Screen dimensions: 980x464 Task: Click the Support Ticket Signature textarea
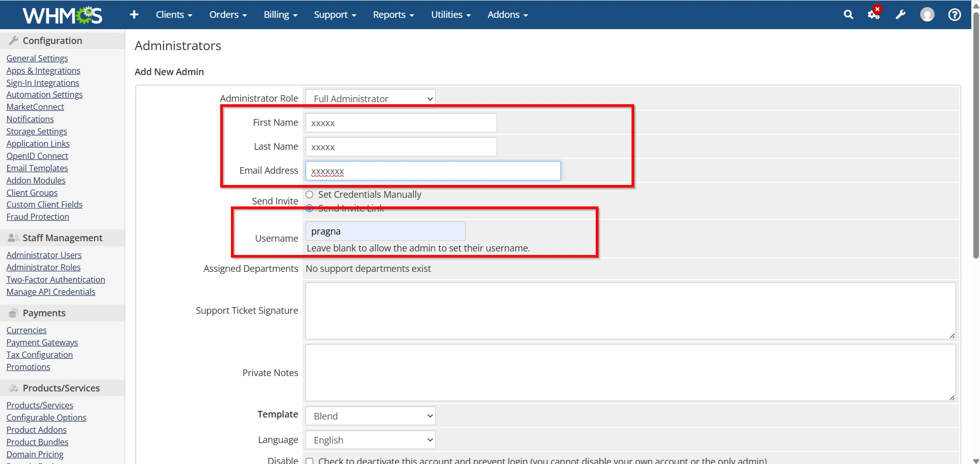pyautogui.click(x=631, y=311)
